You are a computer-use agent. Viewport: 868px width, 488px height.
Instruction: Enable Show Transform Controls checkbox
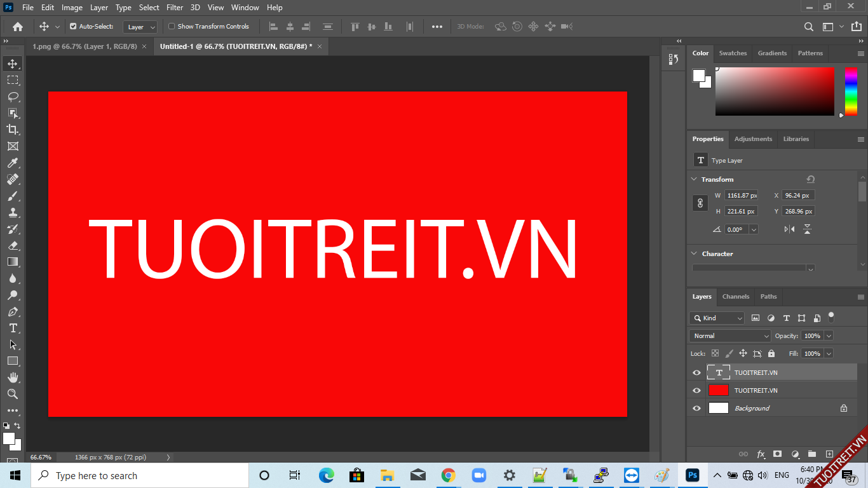172,27
